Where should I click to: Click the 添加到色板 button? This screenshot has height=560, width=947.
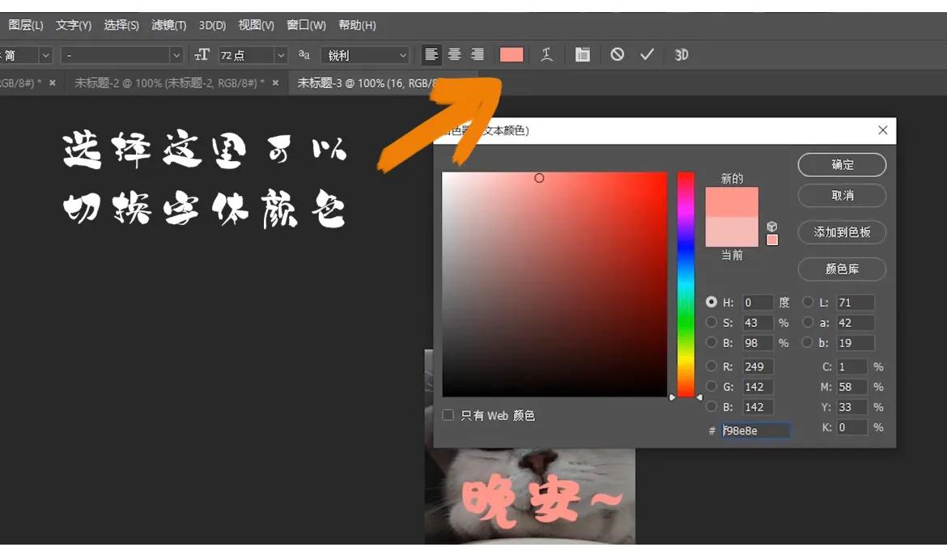click(842, 232)
